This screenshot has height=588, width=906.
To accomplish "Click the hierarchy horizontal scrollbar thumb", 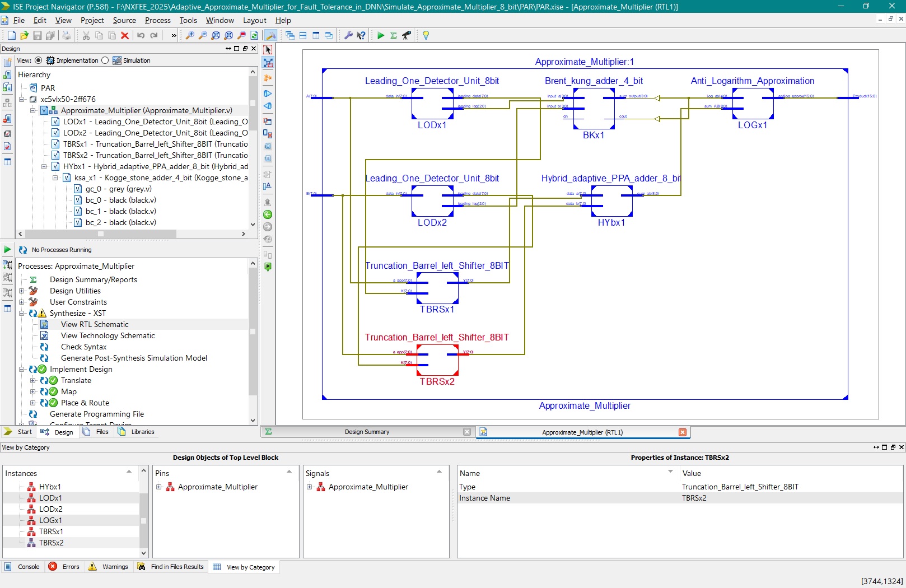I will [101, 234].
